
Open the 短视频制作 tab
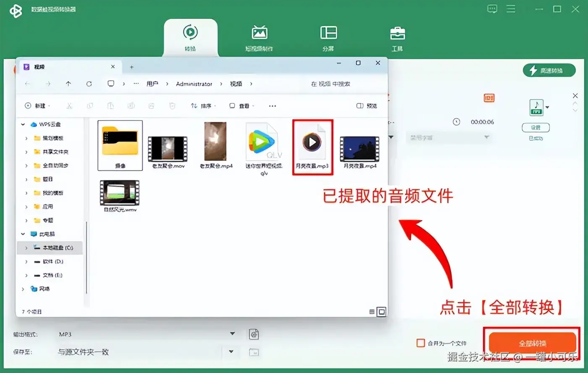pos(259,38)
